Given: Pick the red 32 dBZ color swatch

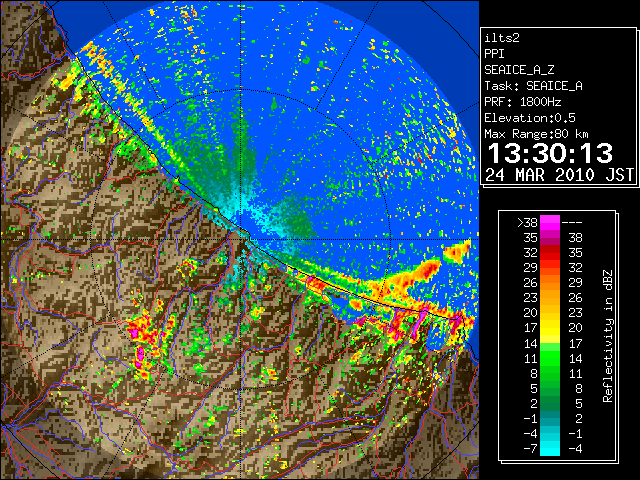Looking at the screenshot, I should (x=550, y=253).
